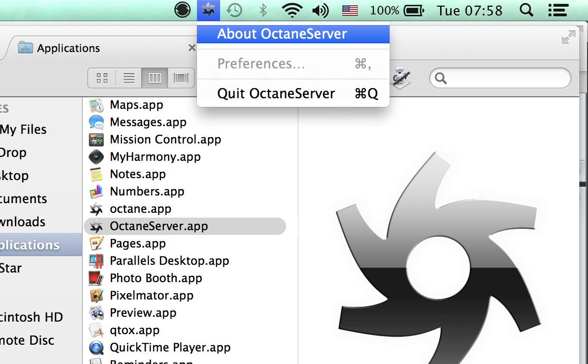This screenshot has width=588, height=364.
Task: Select Messages.app icon
Action: [96, 122]
